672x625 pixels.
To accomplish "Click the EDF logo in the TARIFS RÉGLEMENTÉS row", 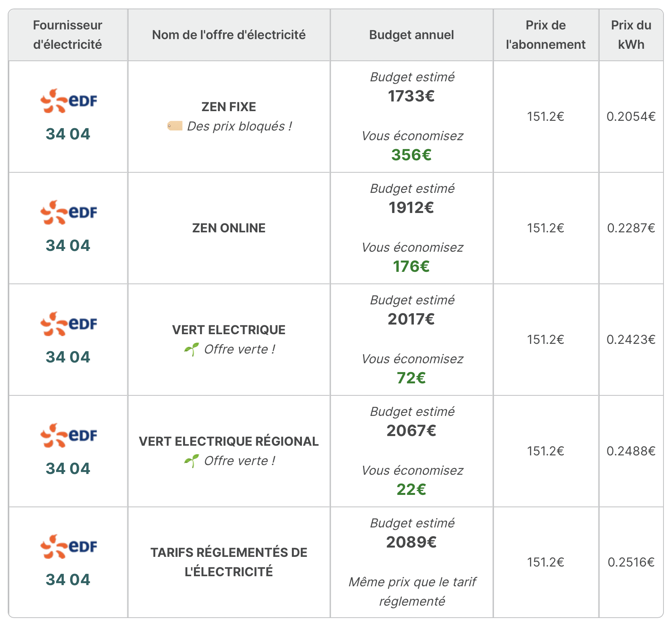I will tap(69, 547).
